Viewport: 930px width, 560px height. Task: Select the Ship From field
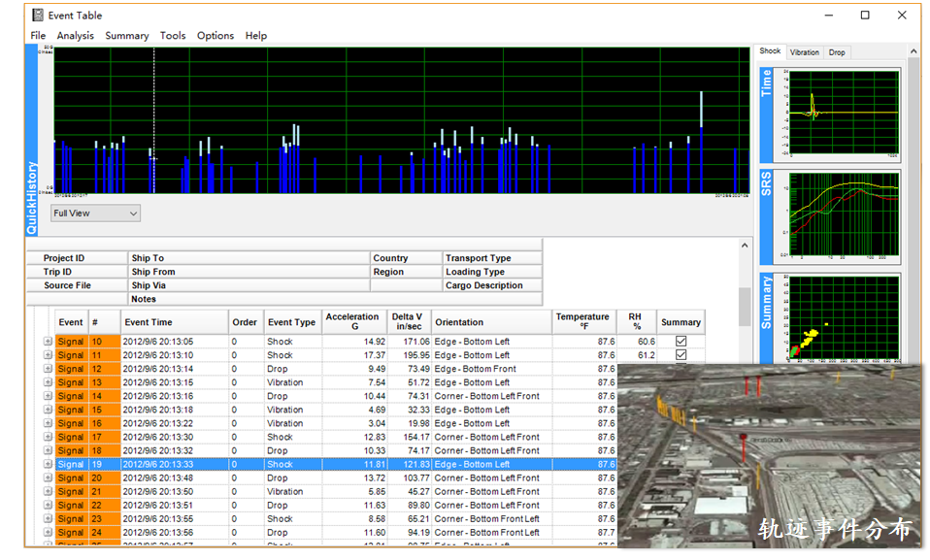(x=249, y=272)
